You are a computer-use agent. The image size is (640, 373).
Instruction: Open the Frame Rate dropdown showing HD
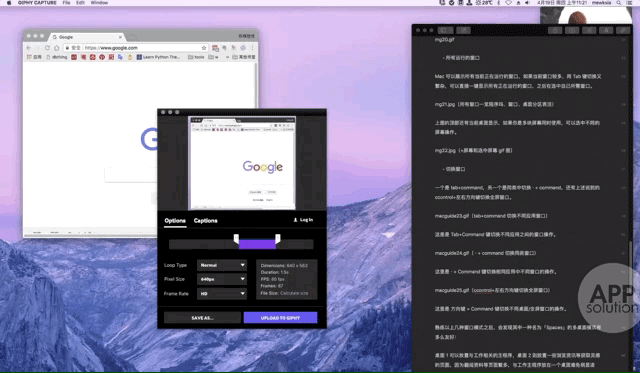coord(222,293)
